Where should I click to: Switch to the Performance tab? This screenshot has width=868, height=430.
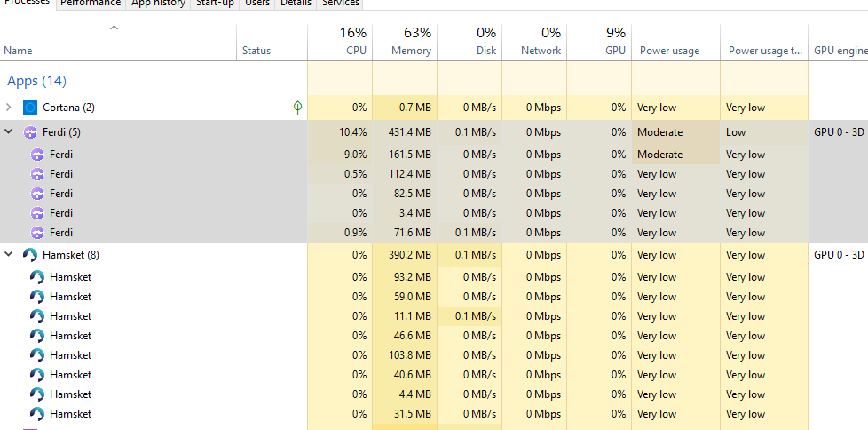coord(91,3)
